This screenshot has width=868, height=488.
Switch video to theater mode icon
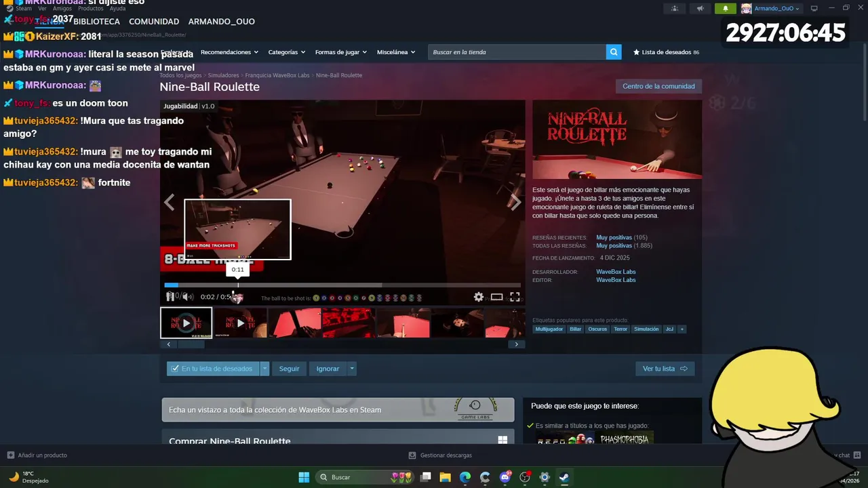point(497,297)
